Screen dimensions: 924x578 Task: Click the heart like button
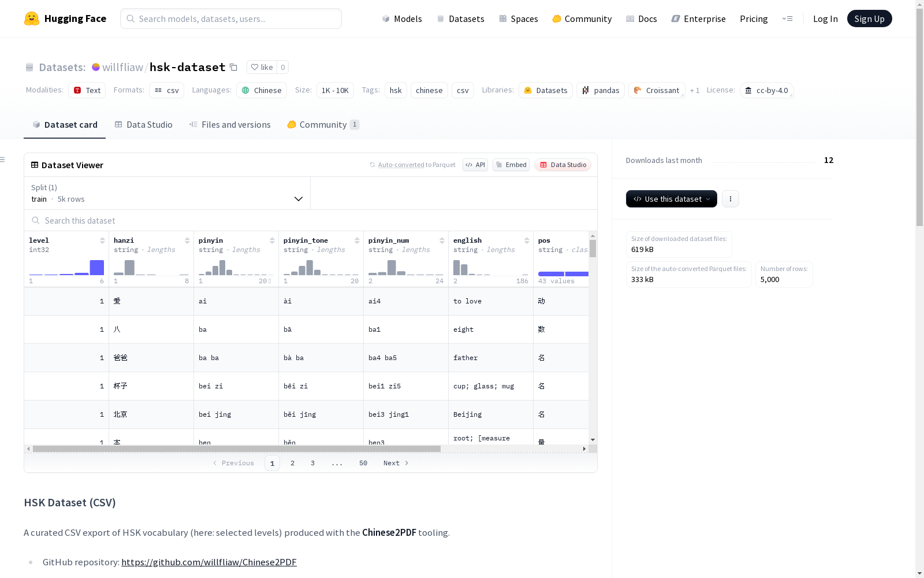click(x=262, y=67)
